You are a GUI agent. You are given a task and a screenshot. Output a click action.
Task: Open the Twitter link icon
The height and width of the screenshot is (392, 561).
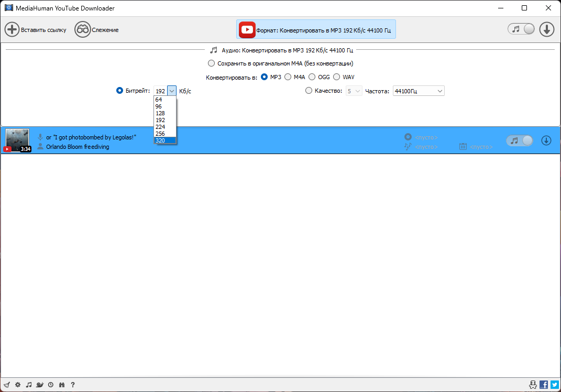(x=555, y=385)
